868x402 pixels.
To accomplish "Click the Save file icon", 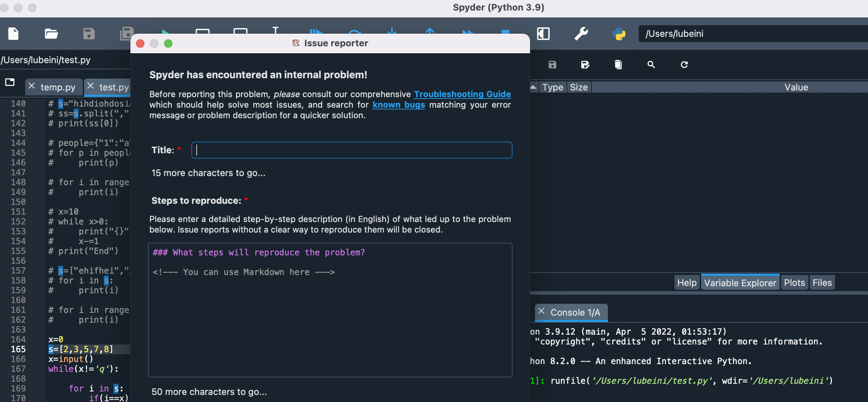I will pyautogui.click(x=89, y=34).
